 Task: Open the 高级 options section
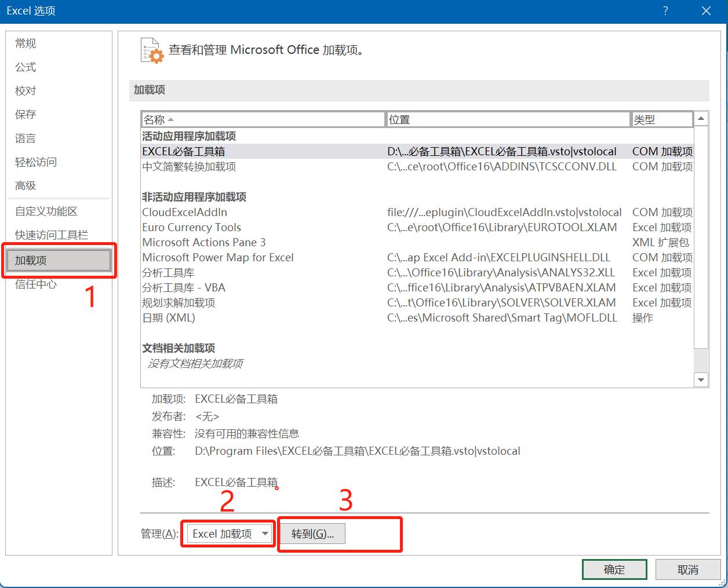coord(24,185)
